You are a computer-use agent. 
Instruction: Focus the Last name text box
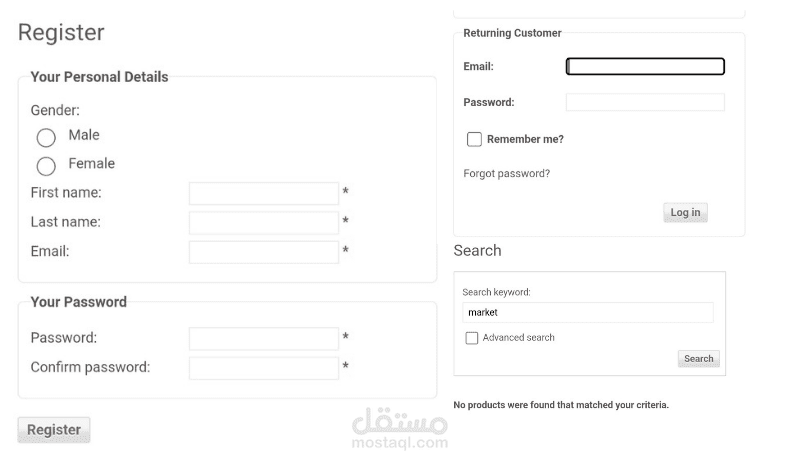(264, 222)
